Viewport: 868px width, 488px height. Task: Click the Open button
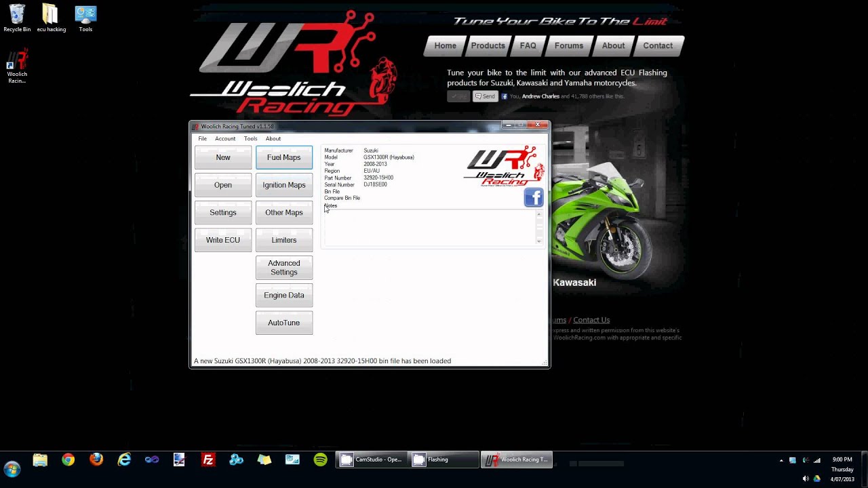[x=223, y=185]
